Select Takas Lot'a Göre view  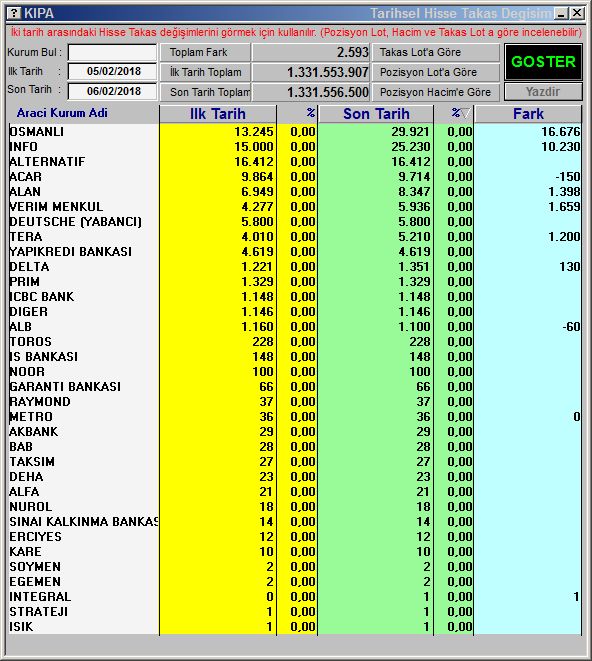(436, 52)
